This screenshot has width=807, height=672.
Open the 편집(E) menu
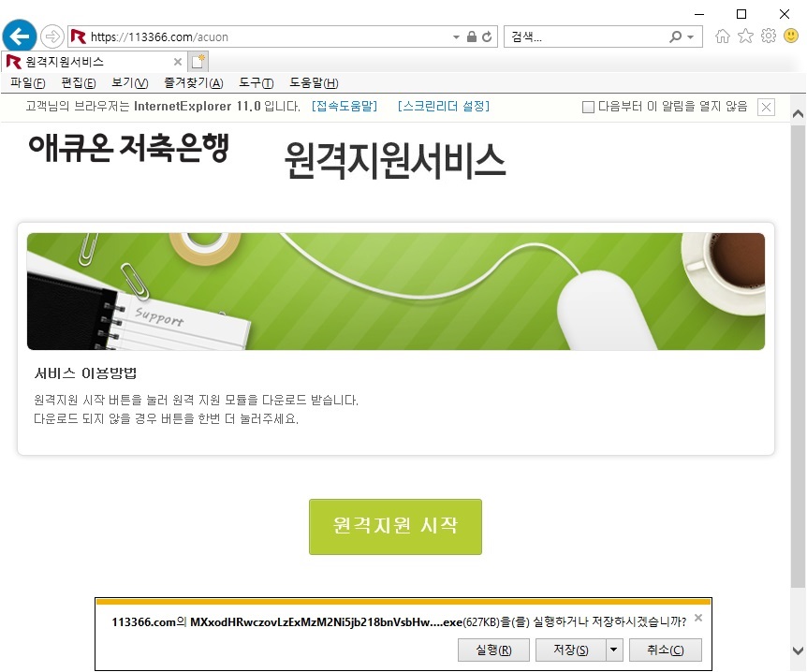coord(79,83)
